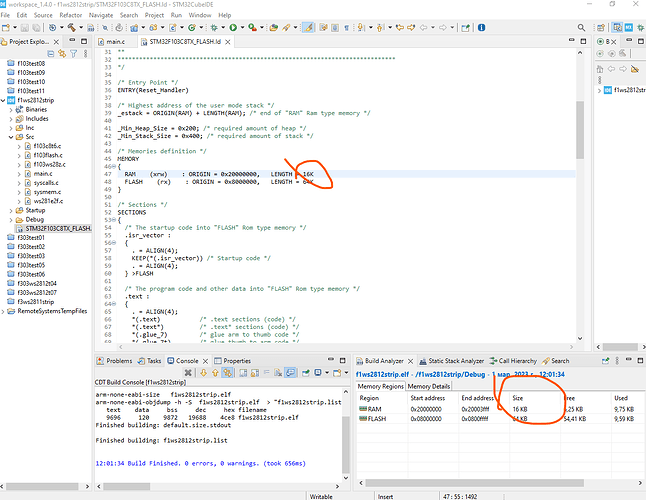646x500 pixels.
Task: Expand f1ws2812strip in the right build targets panel
Action: pos(599,90)
